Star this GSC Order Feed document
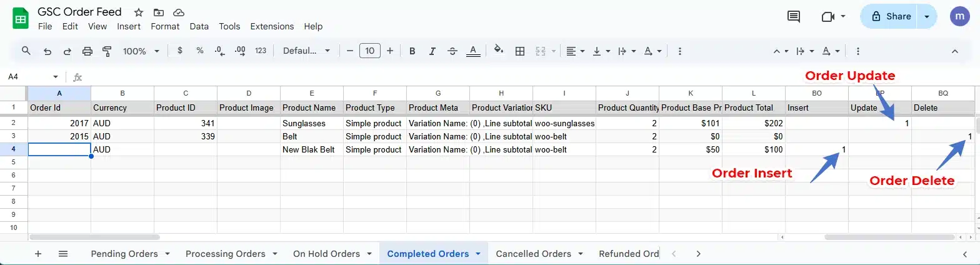Viewport: 980px width, 265px height. [x=139, y=12]
